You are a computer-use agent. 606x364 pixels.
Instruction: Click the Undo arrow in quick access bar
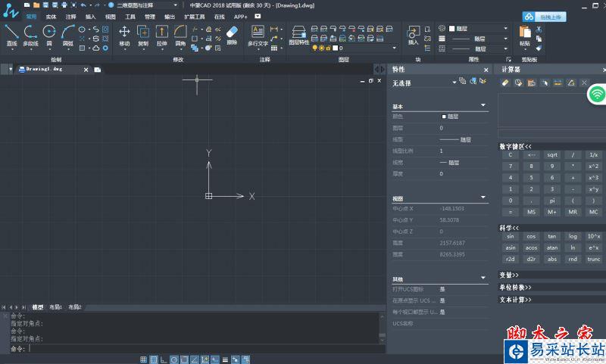(x=83, y=5)
